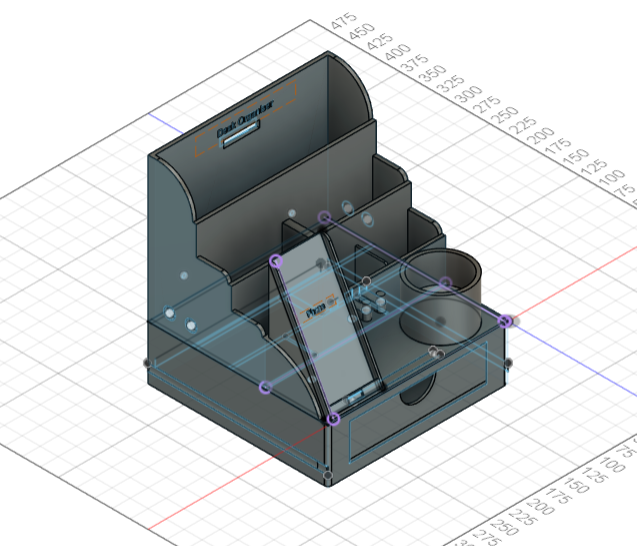Screen dimensions: 637x546
Task: Select the front-left base panel face
Action: tap(240, 420)
